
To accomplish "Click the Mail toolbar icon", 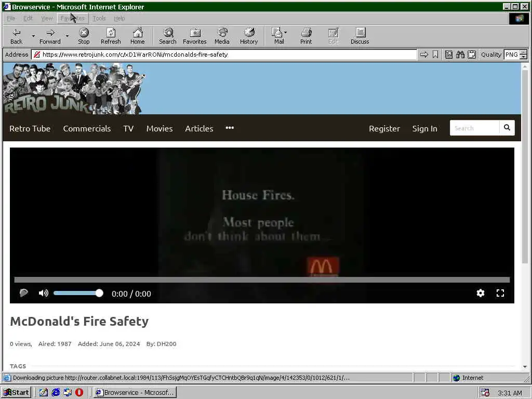I will 278,36.
